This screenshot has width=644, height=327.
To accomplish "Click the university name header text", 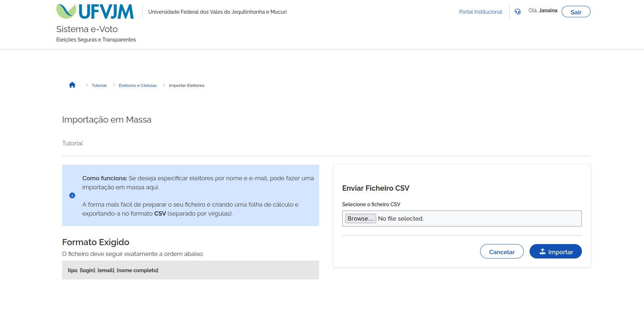I will (217, 12).
